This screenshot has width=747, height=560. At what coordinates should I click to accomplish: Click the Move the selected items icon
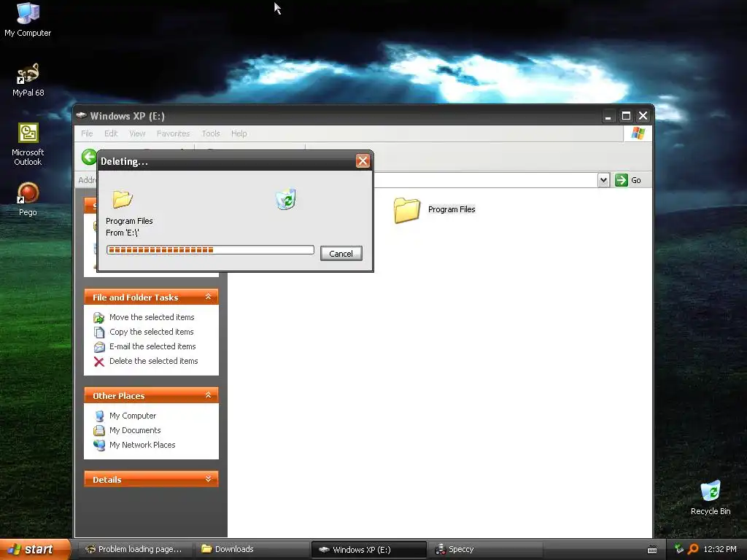(x=98, y=318)
